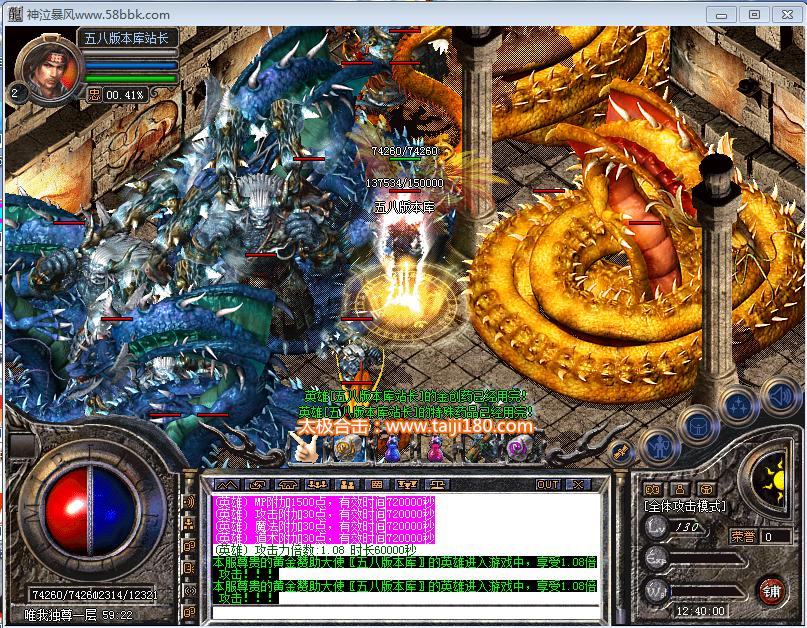The width and height of the screenshot is (807, 628).
Task: Click the two-figures button in chat toolbar
Action: click(346, 484)
